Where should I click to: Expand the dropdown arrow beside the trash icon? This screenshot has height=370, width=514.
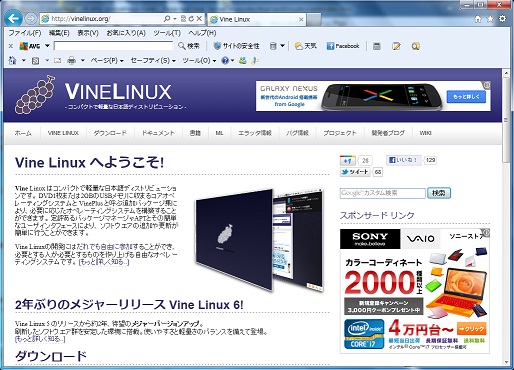(x=282, y=46)
